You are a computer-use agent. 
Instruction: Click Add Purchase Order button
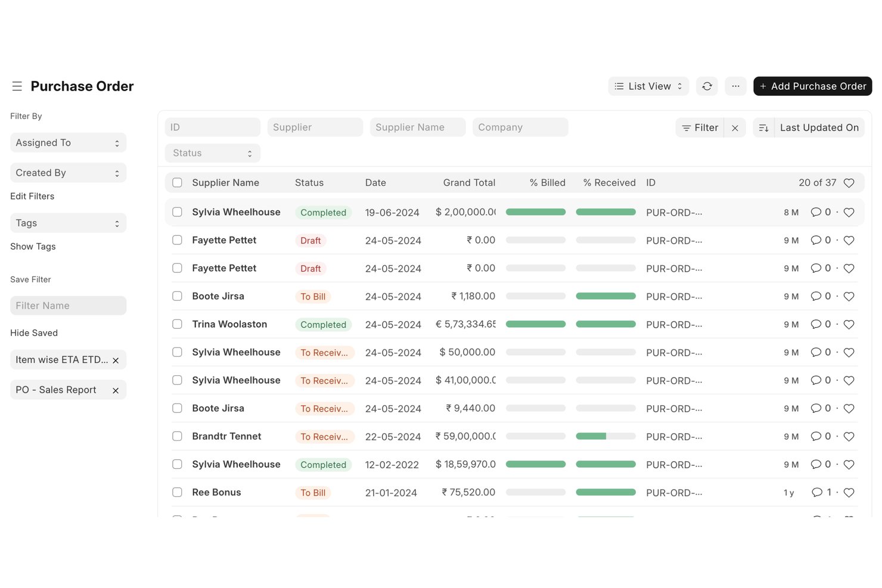click(x=813, y=86)
